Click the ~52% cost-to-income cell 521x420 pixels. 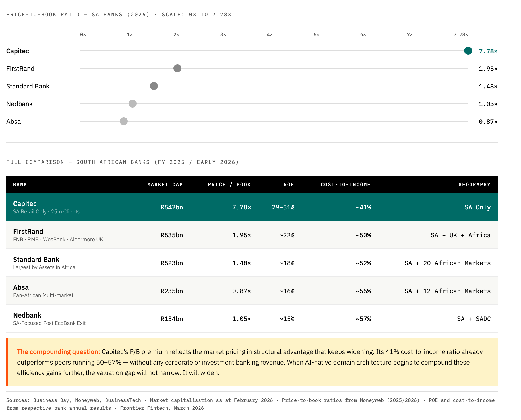(363, 263)
